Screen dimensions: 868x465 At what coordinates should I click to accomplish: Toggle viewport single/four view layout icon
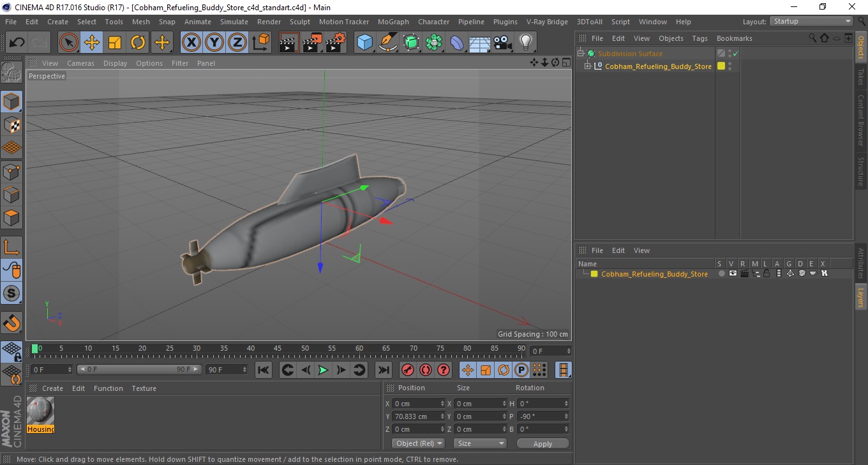tap(566, 63)
